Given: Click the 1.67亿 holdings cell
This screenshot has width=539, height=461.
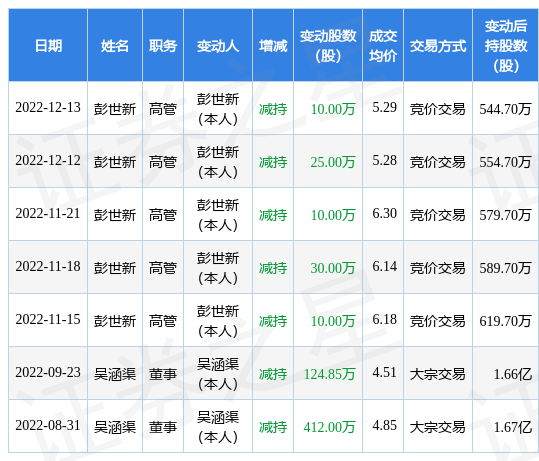Looking at the screenshot, I should pos(513,427).
